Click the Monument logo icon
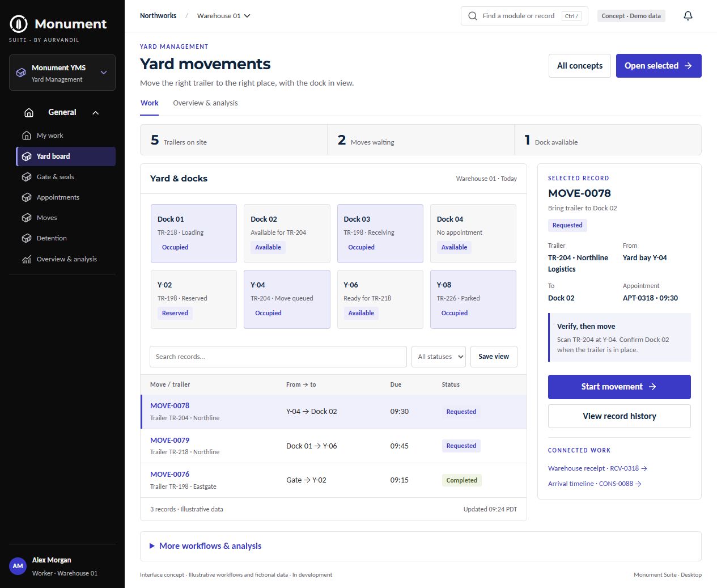This screenshot has width=717, height=588. tap(19, 24)
